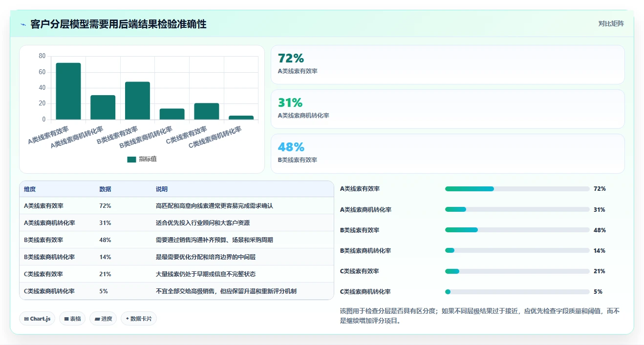
Task: Click the A类线索商机转化率 bar in the chart
Action: coord(103,107)
